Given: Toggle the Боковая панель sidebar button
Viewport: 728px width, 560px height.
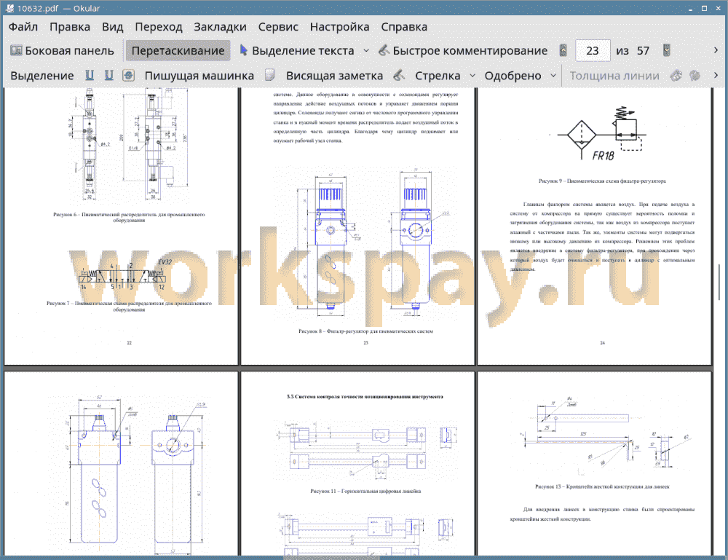Looking at the screenshot, I should pyautogui.click(x=62, y=51).
